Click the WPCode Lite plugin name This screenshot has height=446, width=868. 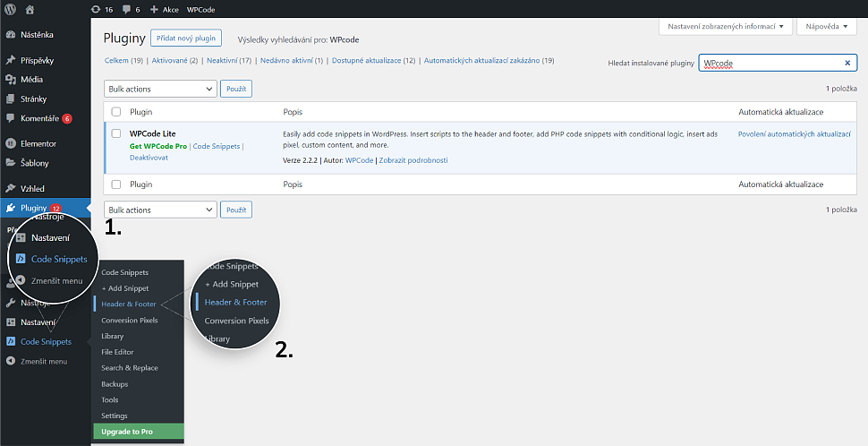point(153,133)
